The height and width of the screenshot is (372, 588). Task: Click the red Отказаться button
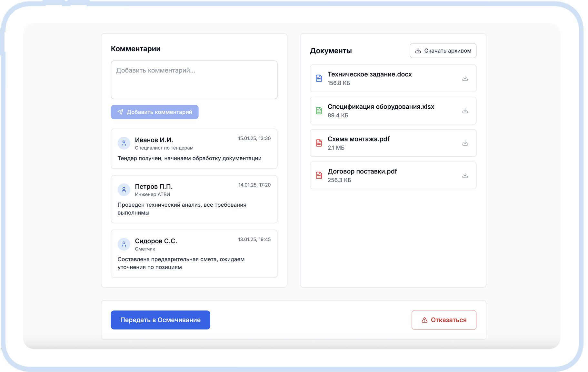tap(444, 320)
